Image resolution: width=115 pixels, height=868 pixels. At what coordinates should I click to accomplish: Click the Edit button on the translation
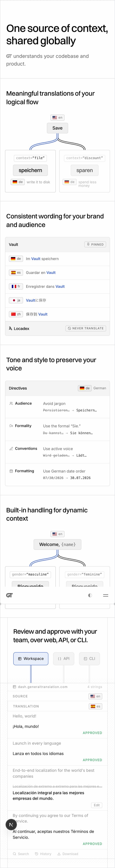coord(97,805)
